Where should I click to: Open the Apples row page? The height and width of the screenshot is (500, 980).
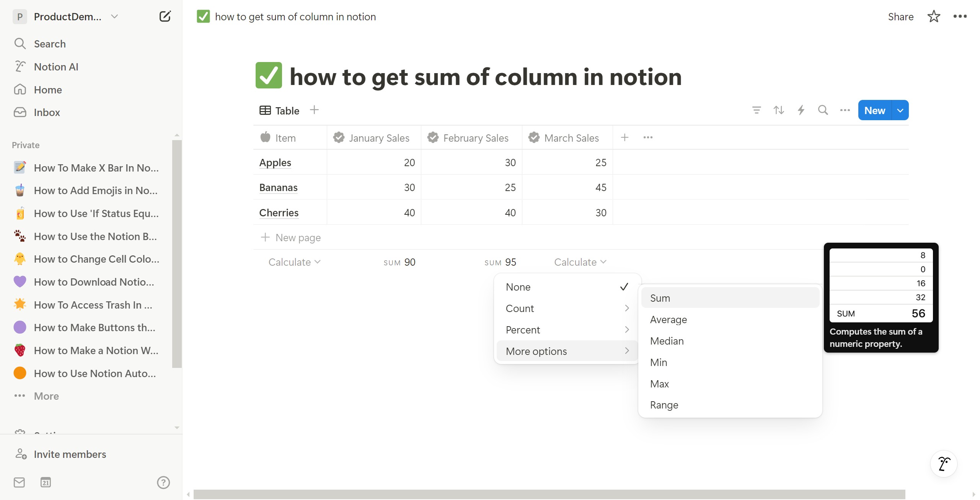click(275, 162)
